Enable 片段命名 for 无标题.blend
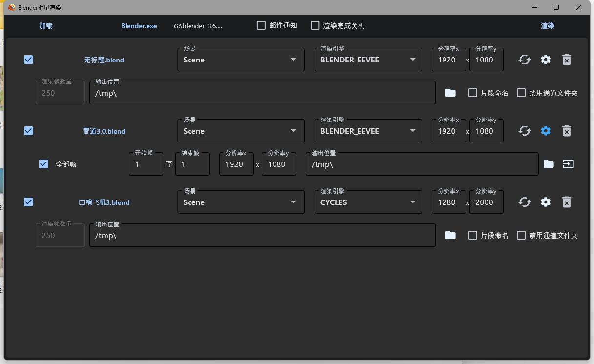Viewport: 594px width, 364px height. [473, 93]
